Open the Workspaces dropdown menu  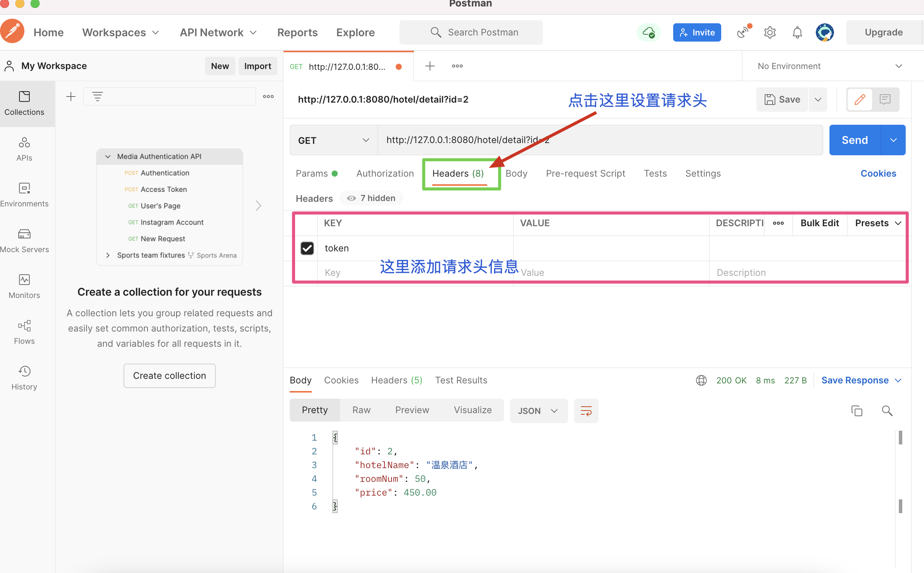[x=120, y=32]
